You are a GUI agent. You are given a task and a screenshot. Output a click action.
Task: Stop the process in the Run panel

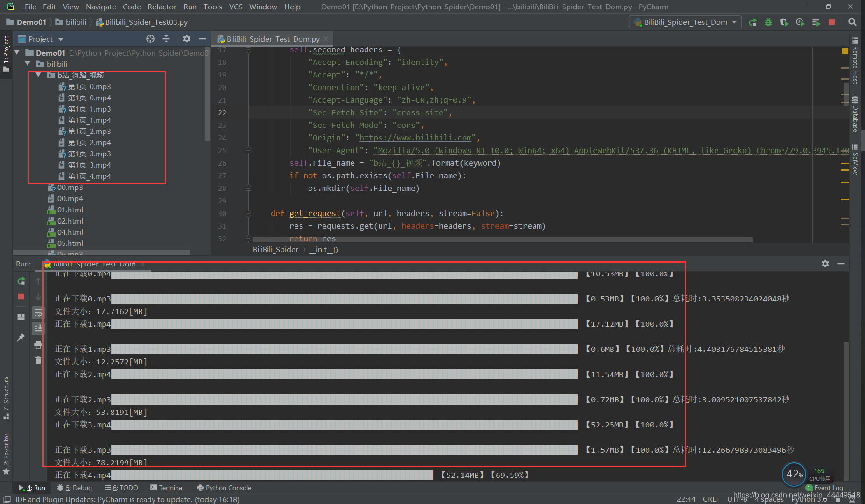click(x=21, y=296)
